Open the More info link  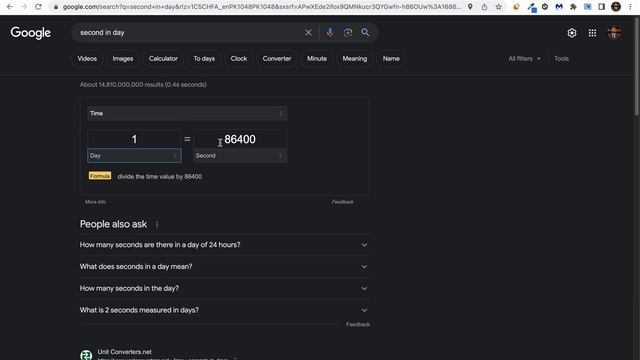(95, 202)
